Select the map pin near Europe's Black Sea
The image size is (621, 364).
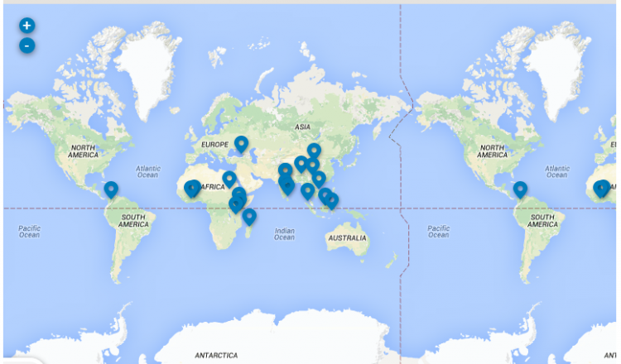pos(241,145)
